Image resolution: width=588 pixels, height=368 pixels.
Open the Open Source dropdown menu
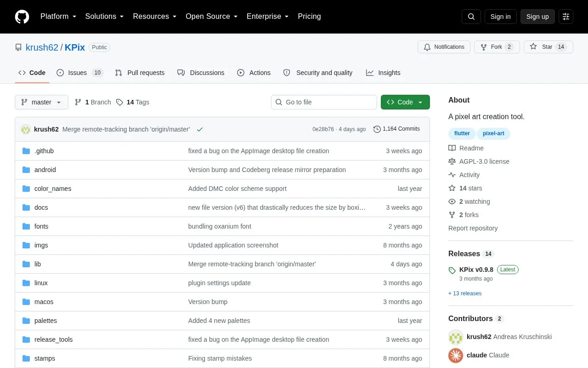(x=212, y=17)
